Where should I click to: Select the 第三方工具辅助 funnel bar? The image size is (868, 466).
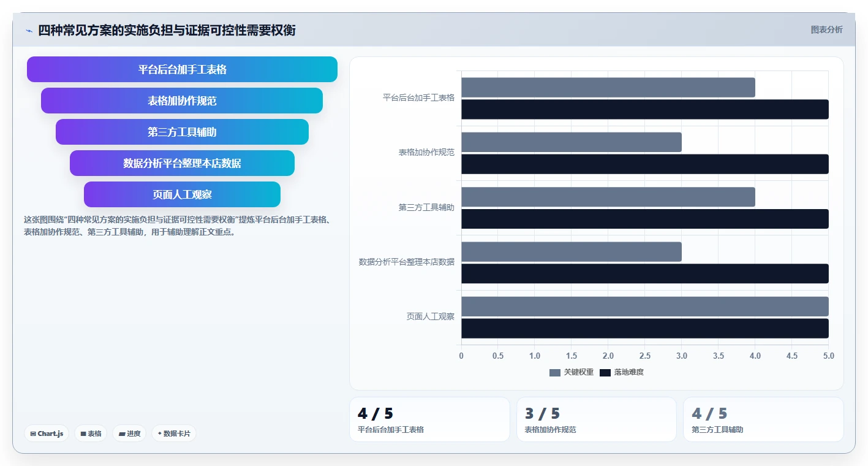point(182,132)
